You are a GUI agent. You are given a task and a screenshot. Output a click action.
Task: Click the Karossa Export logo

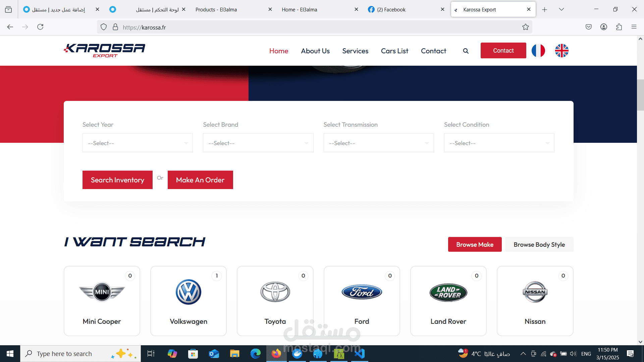coord(105,50)
